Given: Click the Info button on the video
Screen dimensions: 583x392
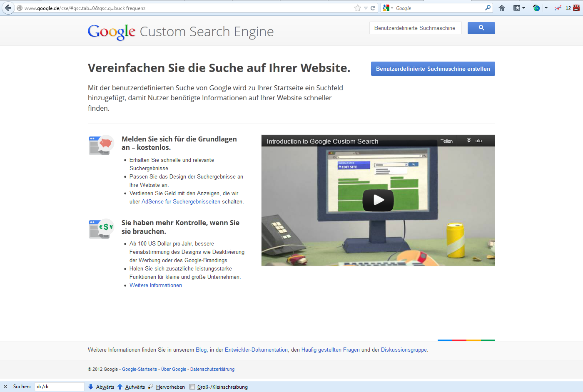Looking at the screenshot, I should (x=474, y=141).
